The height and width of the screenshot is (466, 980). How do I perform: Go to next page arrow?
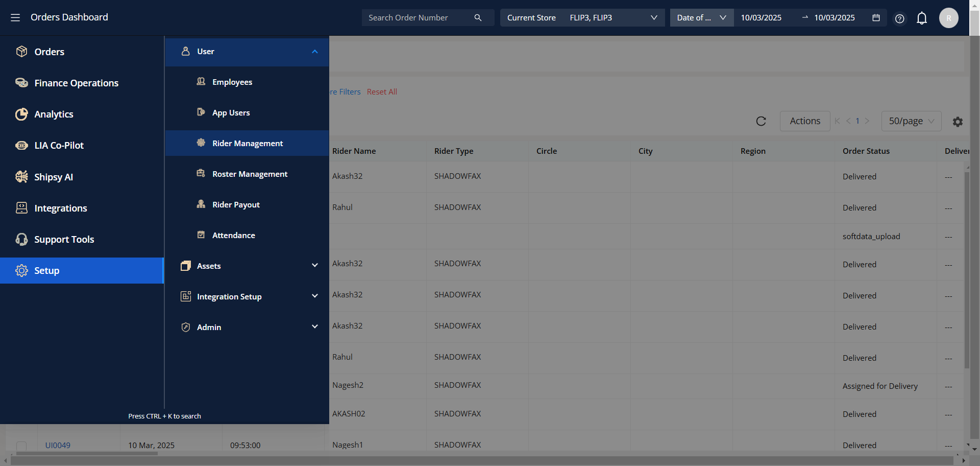pyautogui.click(x=867, y=121)
